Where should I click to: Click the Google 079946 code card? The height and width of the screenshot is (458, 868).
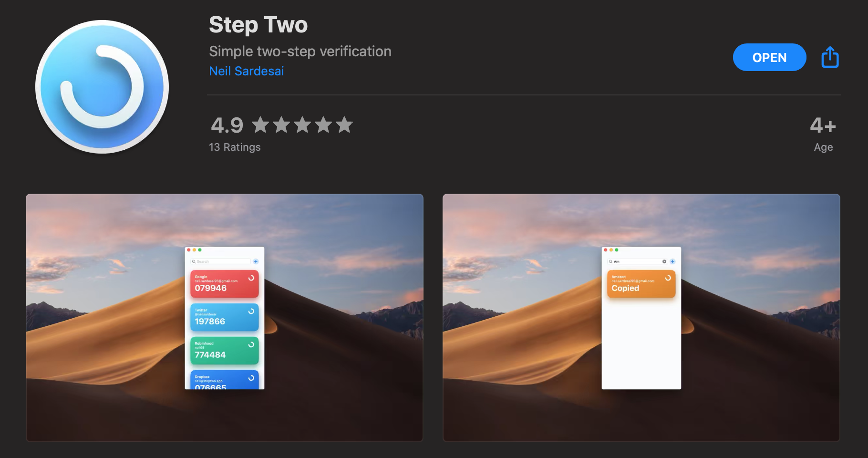225,284
